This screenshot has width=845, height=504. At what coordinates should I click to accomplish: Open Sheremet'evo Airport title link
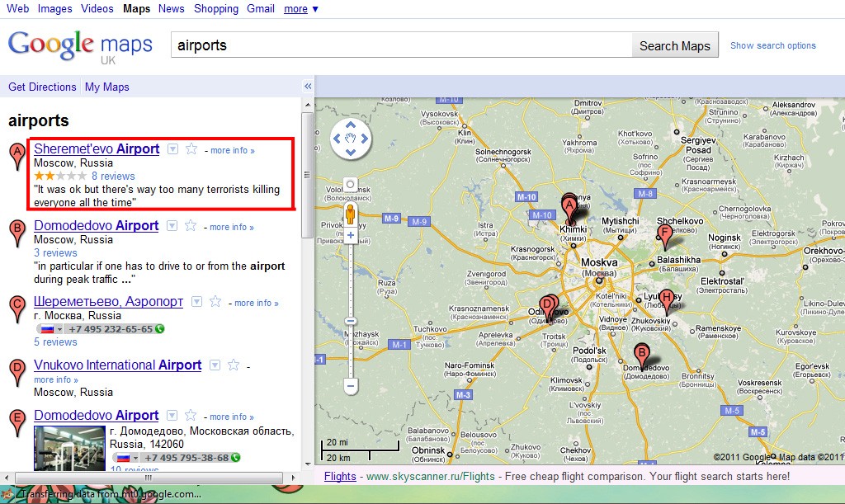(97, 149)
